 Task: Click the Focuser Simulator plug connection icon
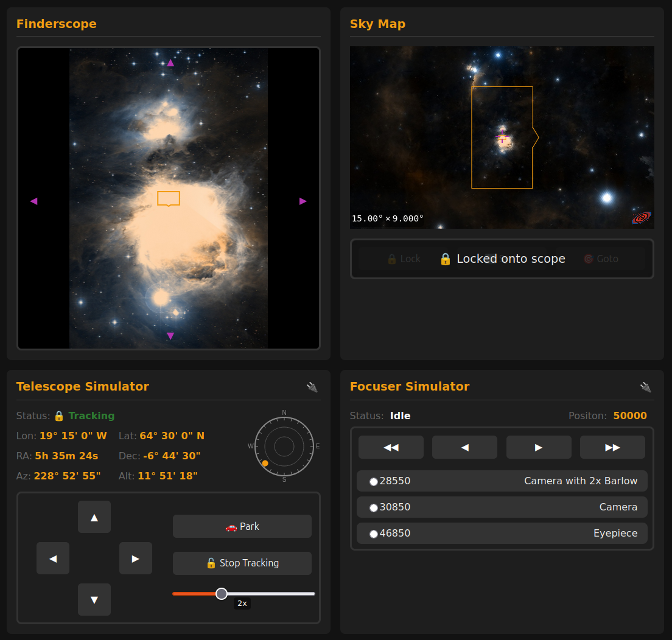pos(646,387)
